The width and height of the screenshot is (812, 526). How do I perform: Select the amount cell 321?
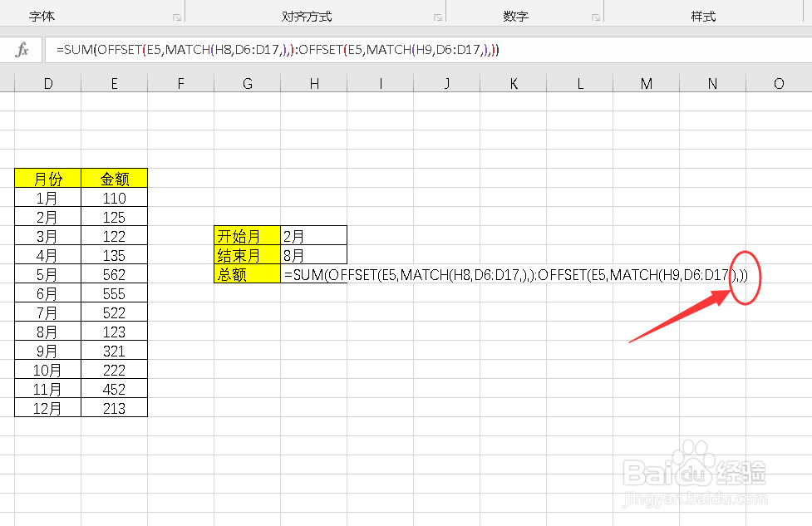pos(114,351)
